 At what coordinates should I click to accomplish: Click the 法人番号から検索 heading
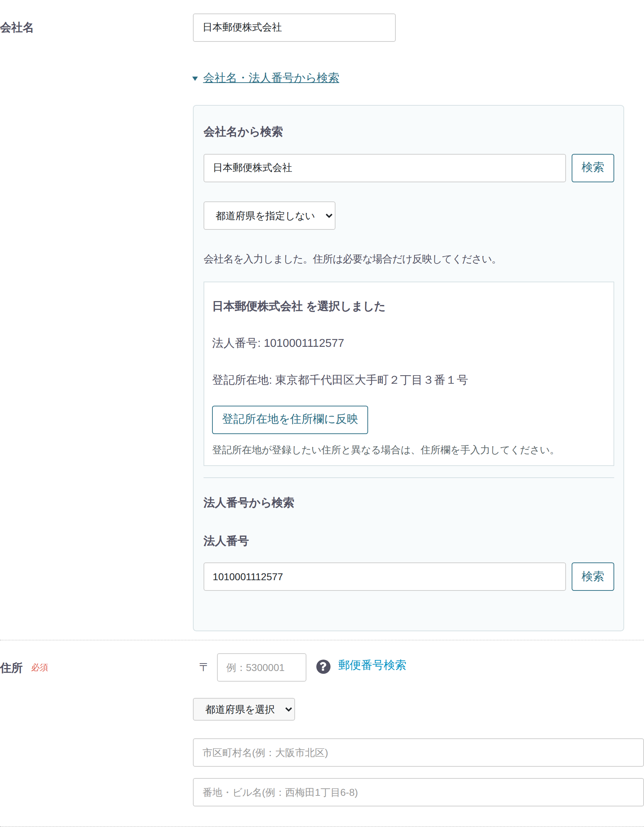249,503
